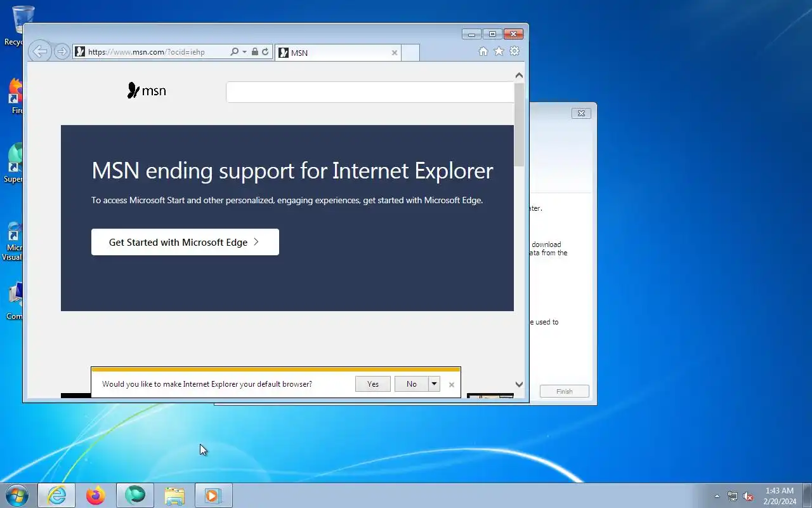Minimize the Internet Explorer window

[471, 34]
